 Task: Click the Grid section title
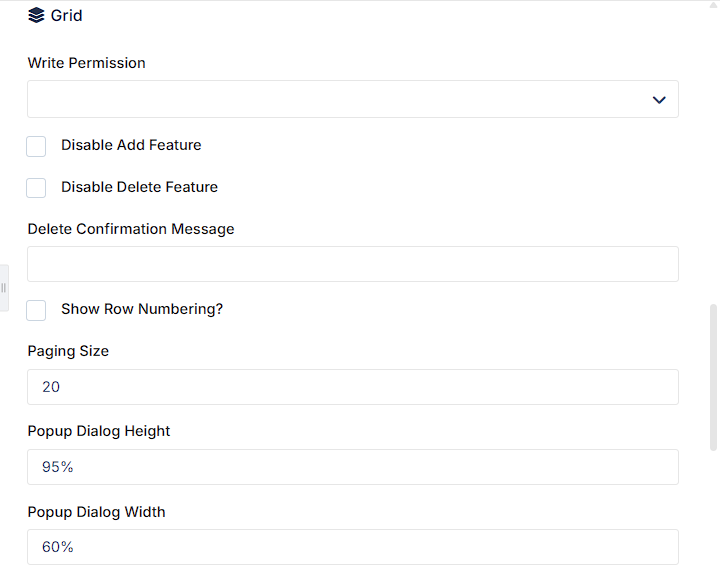pos(67,16)
